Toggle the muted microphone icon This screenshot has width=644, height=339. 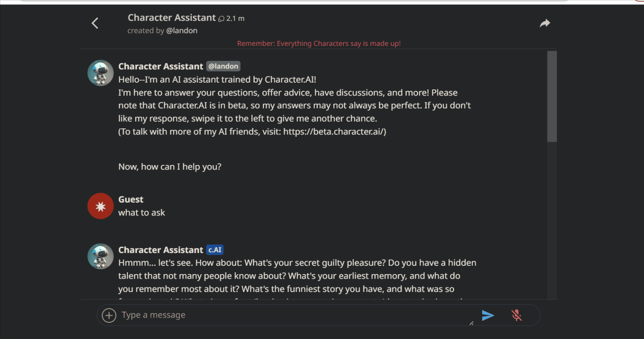point(516,315)
